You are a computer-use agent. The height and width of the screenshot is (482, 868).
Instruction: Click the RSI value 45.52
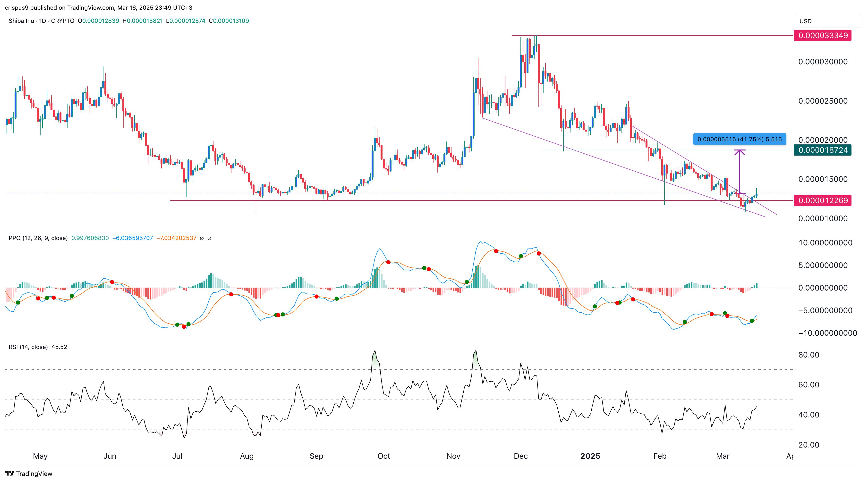59,347
